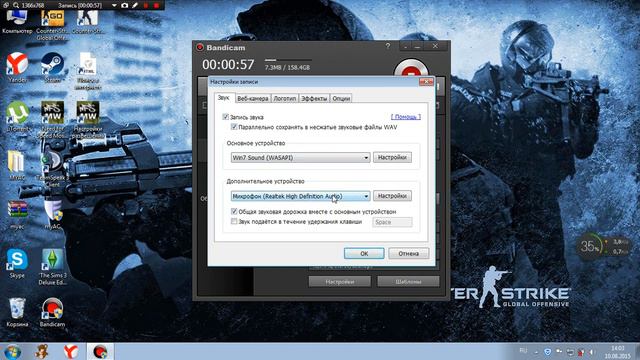Image resolution: width=640 pixels, height=360 pixels.
Task: Open the Win7 Sound (WASAPI) dropdown
Action: tap(300, 158)
